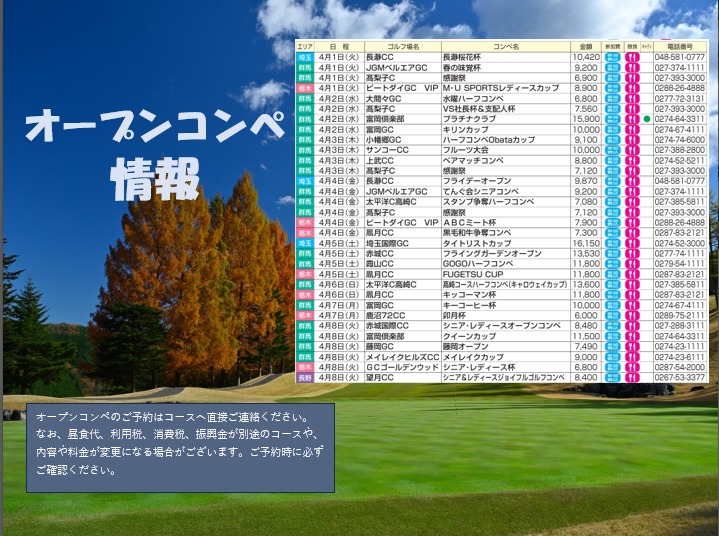Click the lunch icon in キリンカップ row
719x536 pixels.
point(632,129)
